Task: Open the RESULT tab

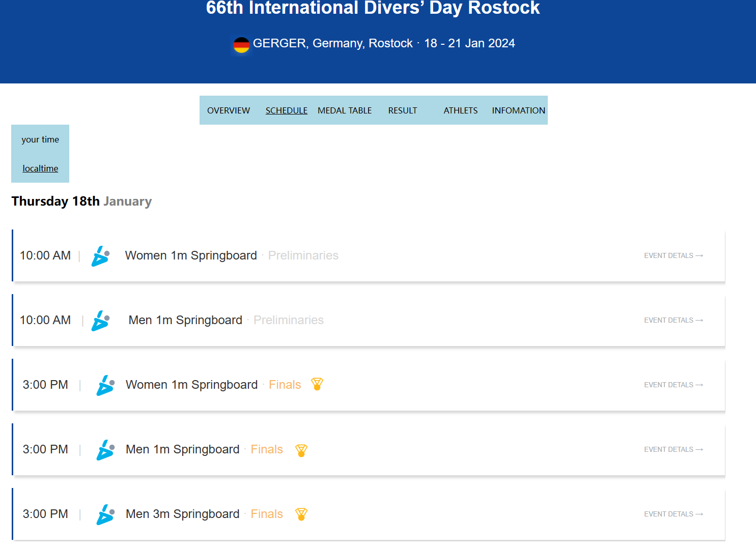Action: point(403,110)
